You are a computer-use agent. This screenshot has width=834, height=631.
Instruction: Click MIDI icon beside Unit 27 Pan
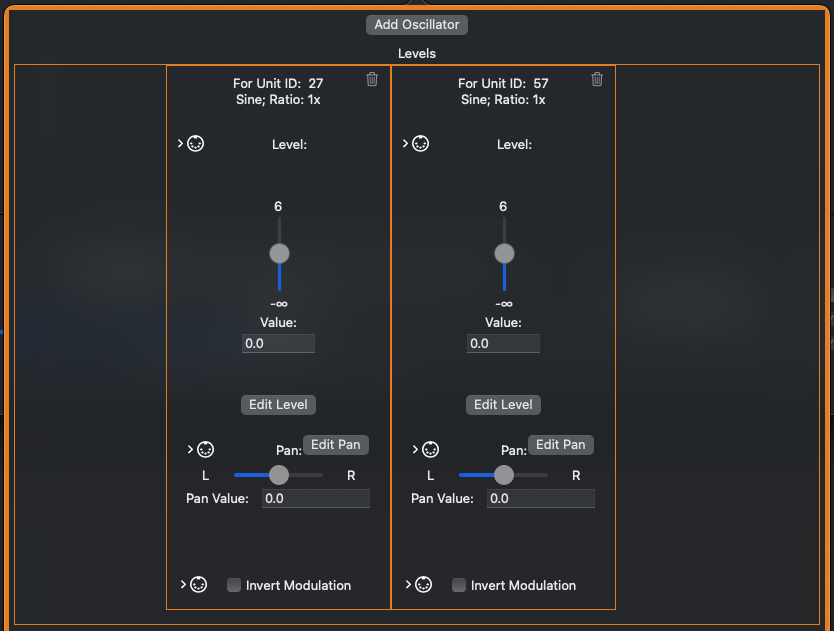(206, 450)
